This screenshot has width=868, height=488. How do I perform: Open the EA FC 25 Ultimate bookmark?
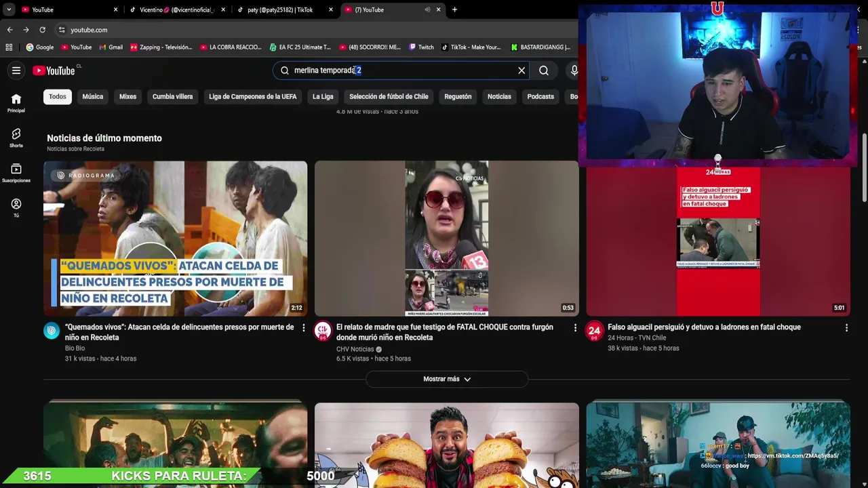click(300, 47)
